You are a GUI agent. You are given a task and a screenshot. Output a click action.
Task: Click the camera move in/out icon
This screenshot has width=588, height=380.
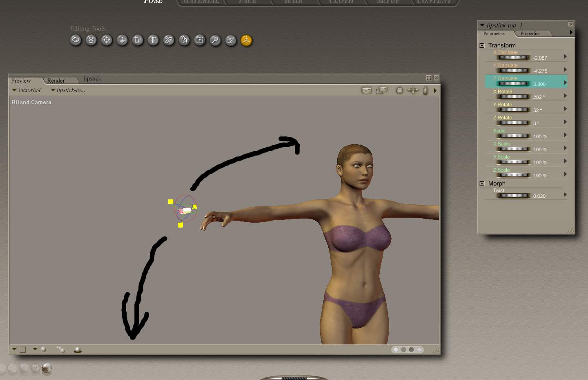(x=425, y=90)
